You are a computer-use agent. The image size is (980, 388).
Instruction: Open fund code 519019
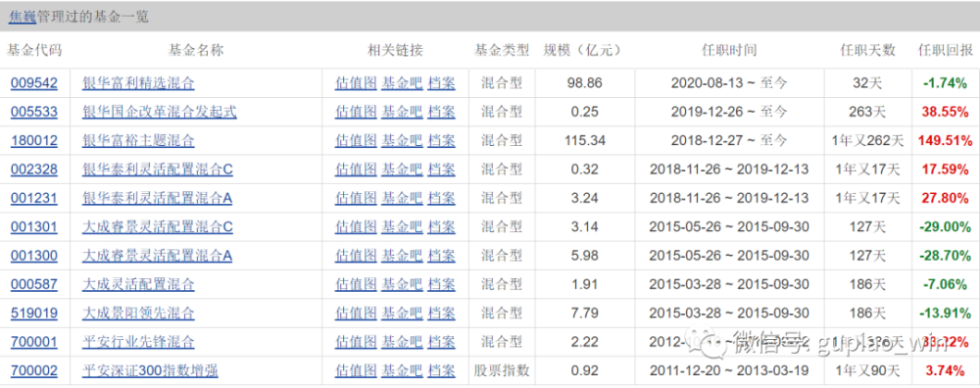[33, 313]
